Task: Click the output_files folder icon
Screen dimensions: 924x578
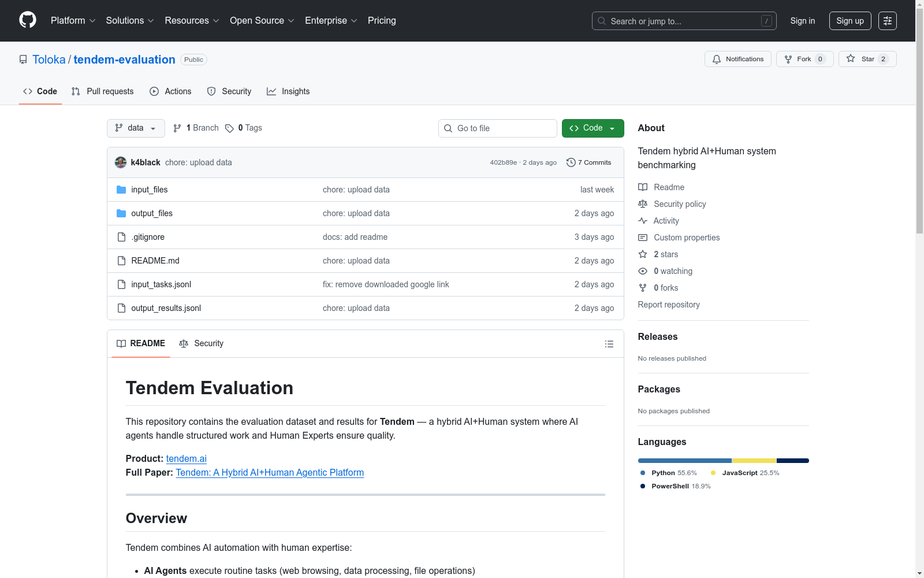Action: [121, 213]
